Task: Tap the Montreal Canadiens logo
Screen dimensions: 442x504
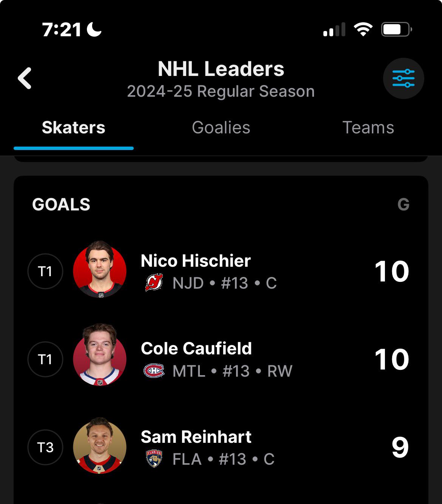Action: pos(154,371)
